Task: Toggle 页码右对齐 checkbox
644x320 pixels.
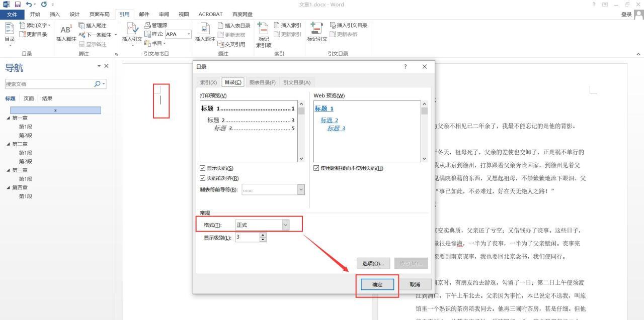Action: click(203, 178)
